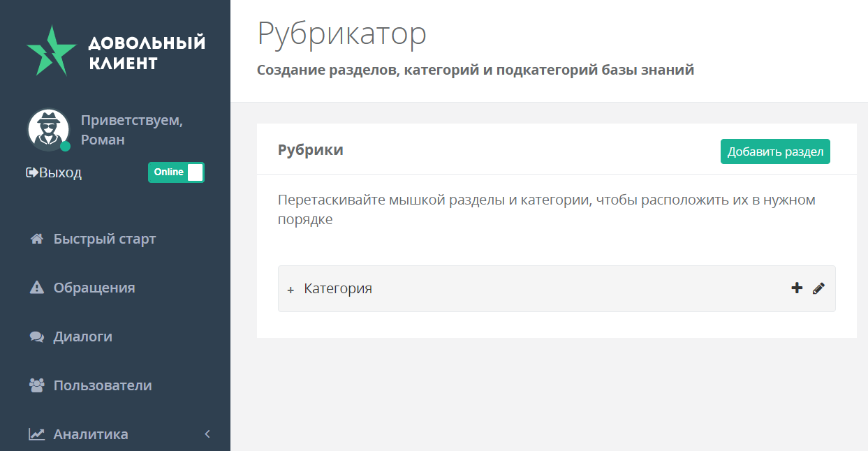Add subcategory using bold plus icon
This screenshot has width=868, height=451.
click(797, 288)
